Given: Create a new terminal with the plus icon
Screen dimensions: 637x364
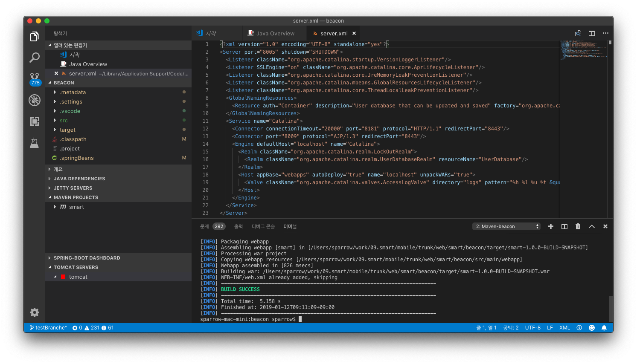Looking at the screenshot, I should pyautogui.click(x=550, y=226).
